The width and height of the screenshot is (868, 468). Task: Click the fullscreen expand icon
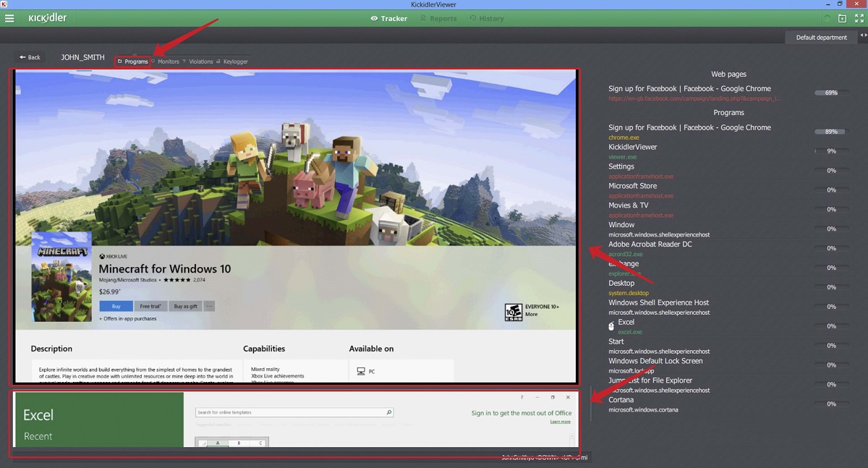(858, 18)
